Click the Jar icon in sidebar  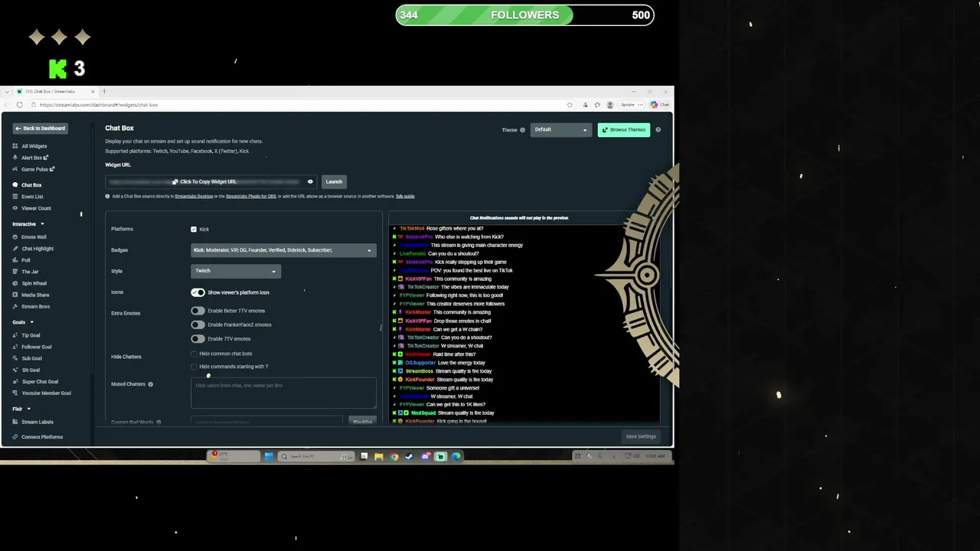[x=15, y=272]
